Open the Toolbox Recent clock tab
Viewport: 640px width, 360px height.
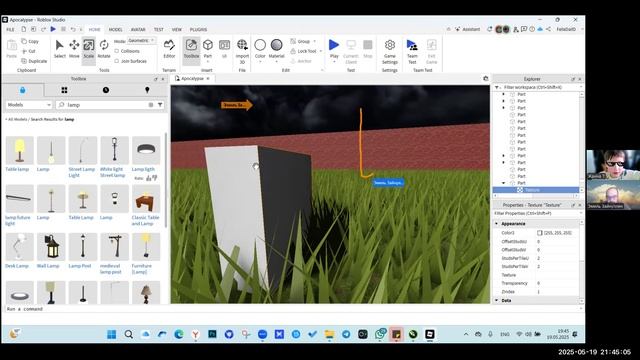click(106, 90)
